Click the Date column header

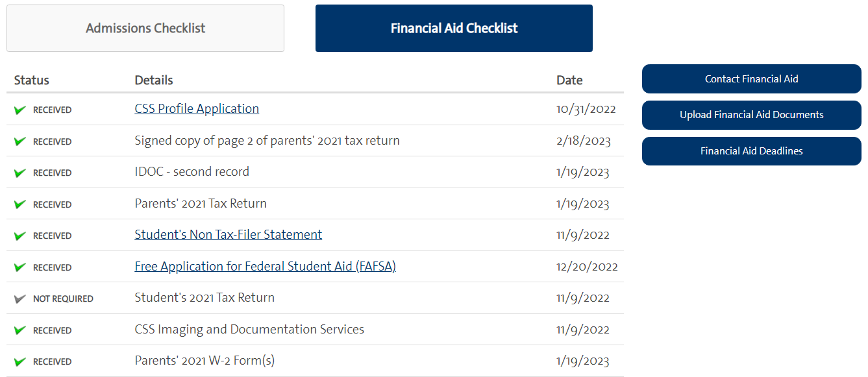[569, 80]
